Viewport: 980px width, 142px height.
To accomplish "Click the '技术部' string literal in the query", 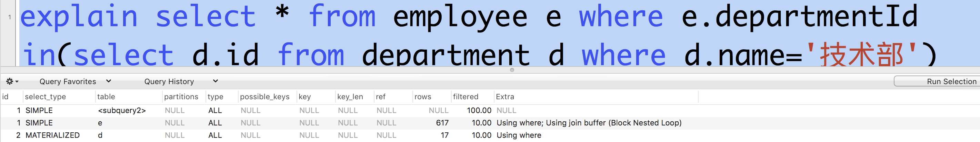I will click(x=861, y=54).
